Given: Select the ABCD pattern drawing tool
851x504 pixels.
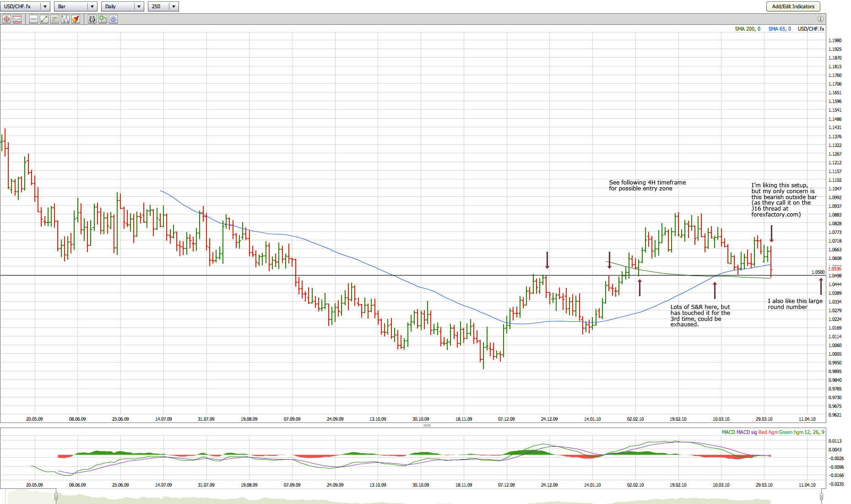Looking at the screenshot, I should 65,19.
